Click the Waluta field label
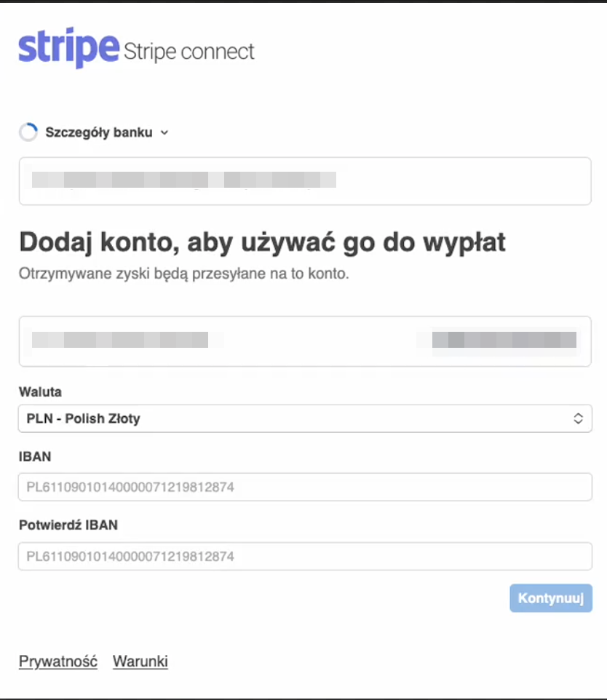 (40, 392)
